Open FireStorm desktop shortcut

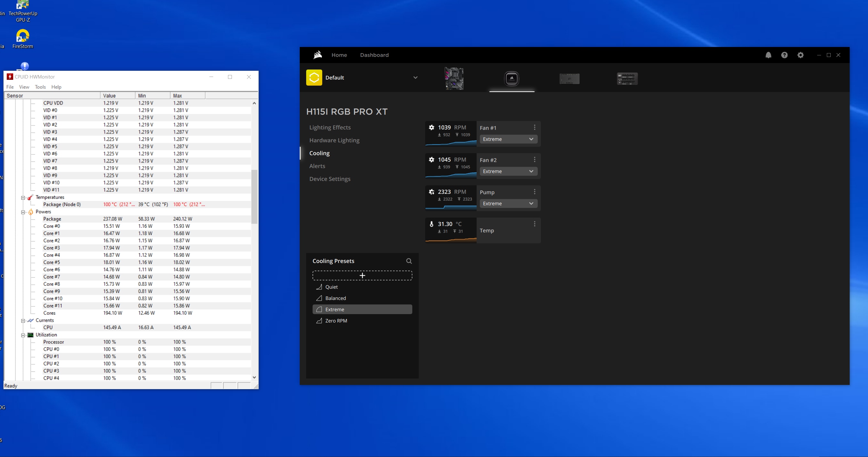(23, 39)
